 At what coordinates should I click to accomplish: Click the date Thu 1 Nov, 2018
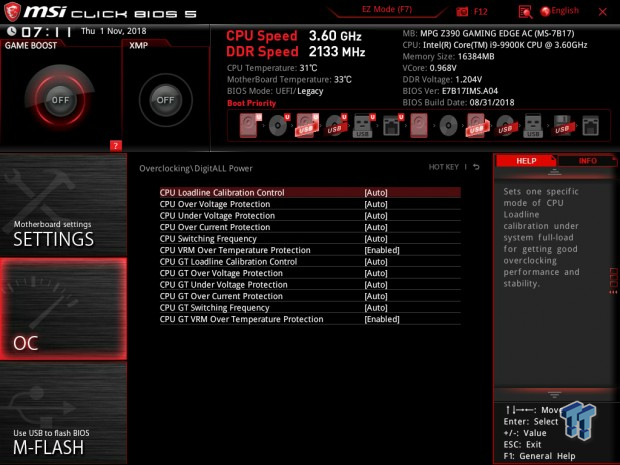pos(113,31)
